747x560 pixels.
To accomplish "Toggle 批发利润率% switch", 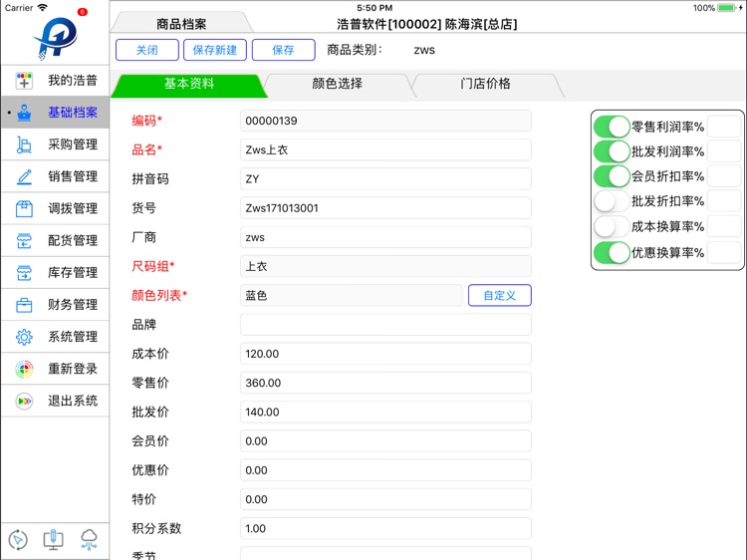I will click(x=613, y=151).
